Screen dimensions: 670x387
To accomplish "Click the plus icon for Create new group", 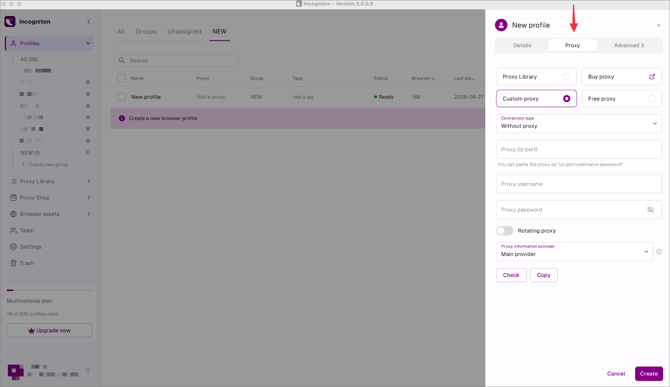I will [x=23, y=164].
